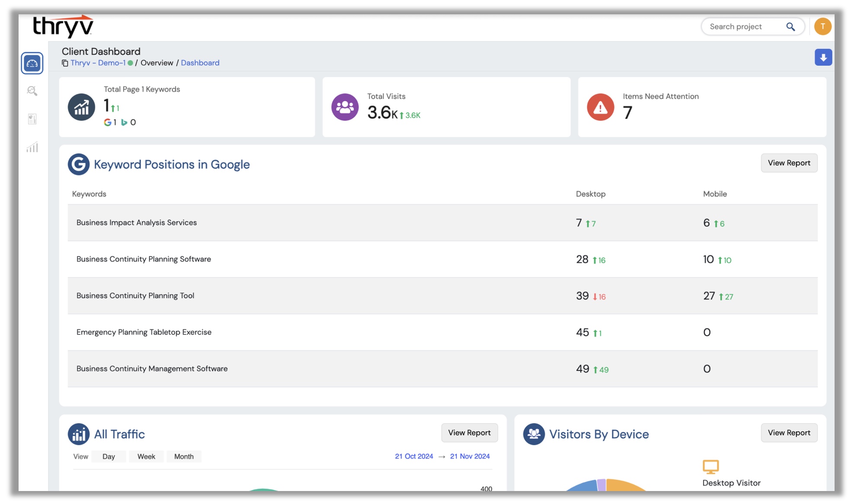Click the blue download report icon
The width and height of the screenshot is (851, 504).
(x=823, y=57)
